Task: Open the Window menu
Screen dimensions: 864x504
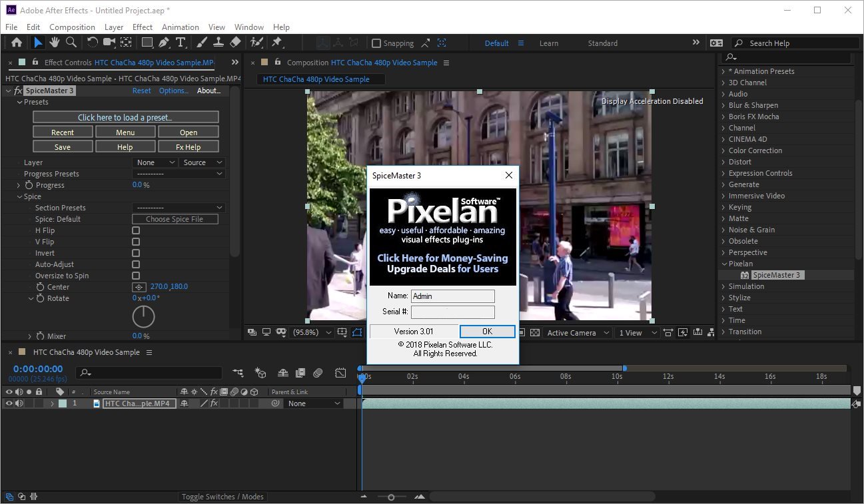Action: coord(249,27)
